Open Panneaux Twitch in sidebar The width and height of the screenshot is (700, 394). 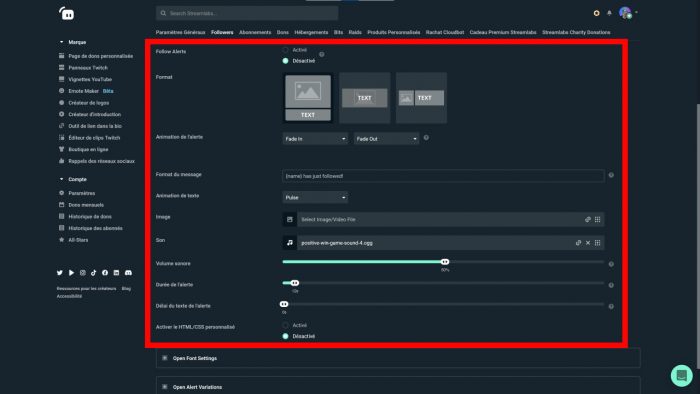coord(88,68)
